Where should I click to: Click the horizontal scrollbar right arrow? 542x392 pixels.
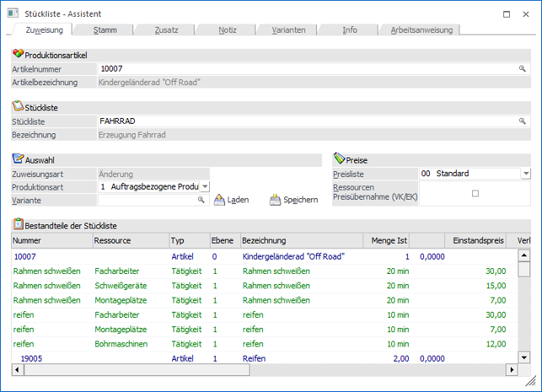[x=511, y=370]
